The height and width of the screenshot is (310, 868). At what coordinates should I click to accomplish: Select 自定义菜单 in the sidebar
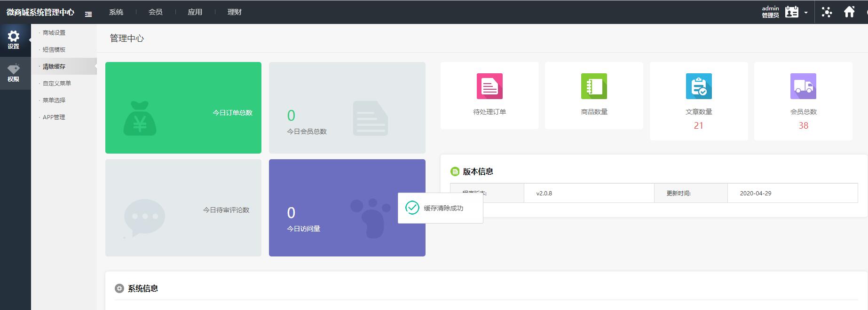point(57,84)
